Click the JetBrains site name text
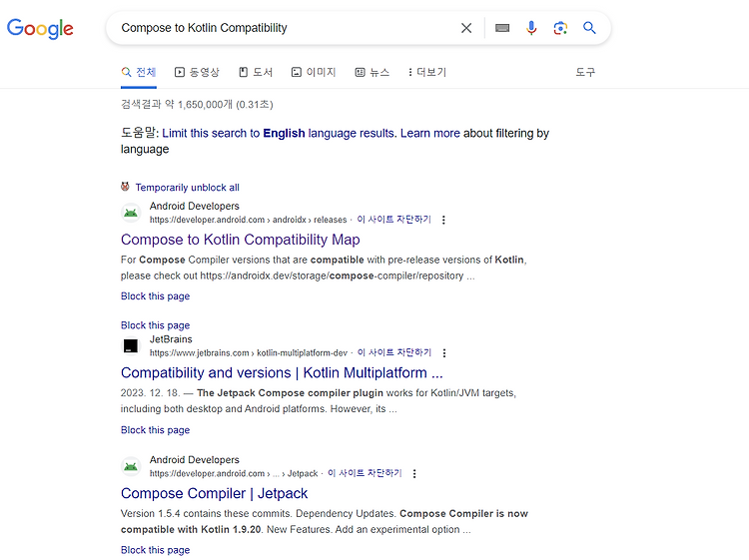The width and height of the screenshot is (749, 560). click(x=171, y=339)
